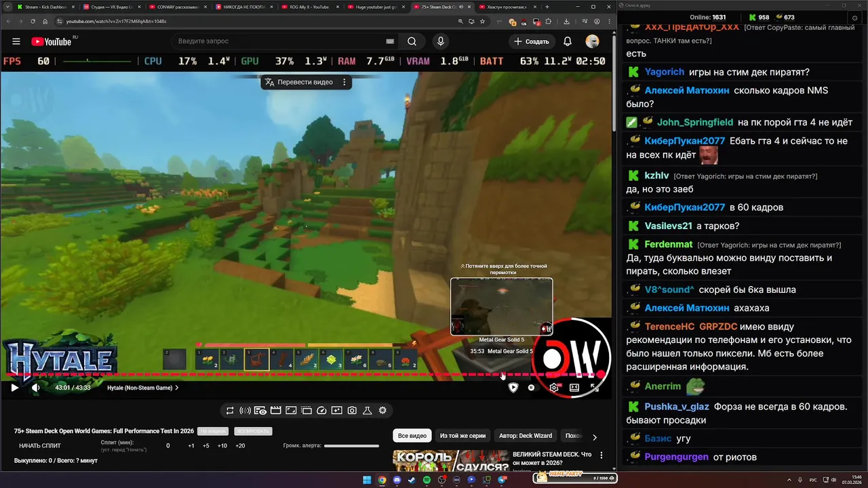Open the YouTube account avatar menu
The width and height of the screenshot is (868, 488).
593,41
